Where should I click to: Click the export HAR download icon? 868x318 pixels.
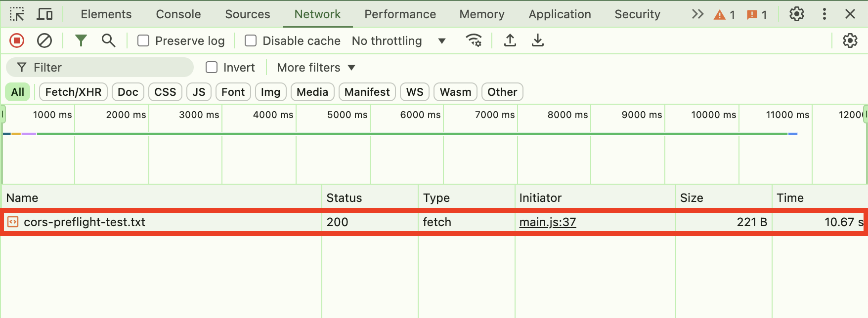538,40
